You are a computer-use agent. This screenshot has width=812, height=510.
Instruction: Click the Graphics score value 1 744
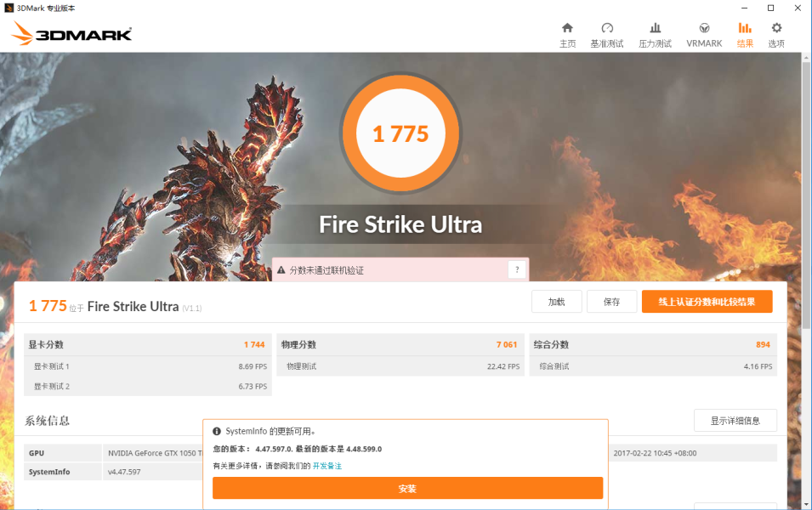[x=254, y=345]
